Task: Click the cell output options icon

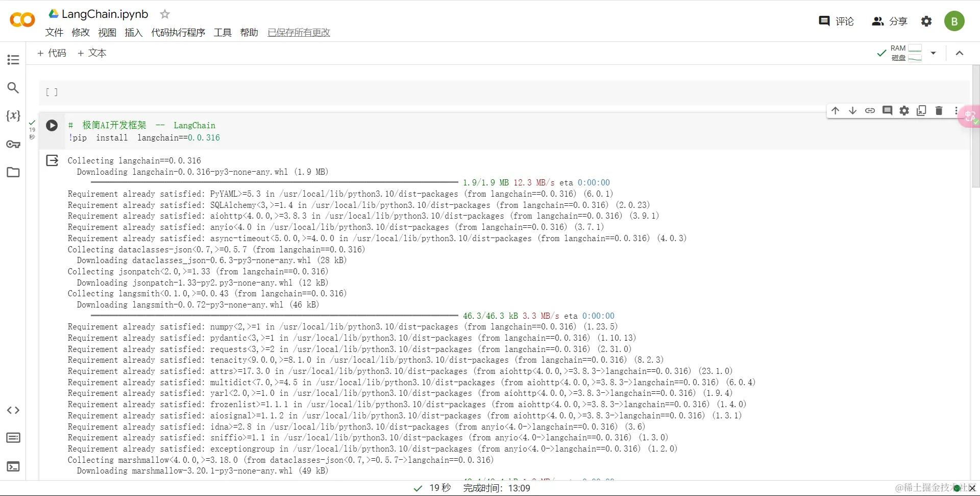Action: (x=52, y=161)
